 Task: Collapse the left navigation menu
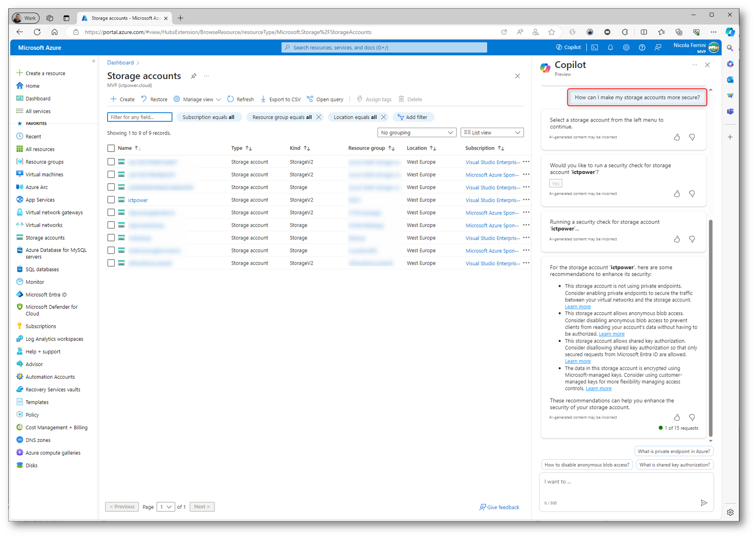coord(94,61)
